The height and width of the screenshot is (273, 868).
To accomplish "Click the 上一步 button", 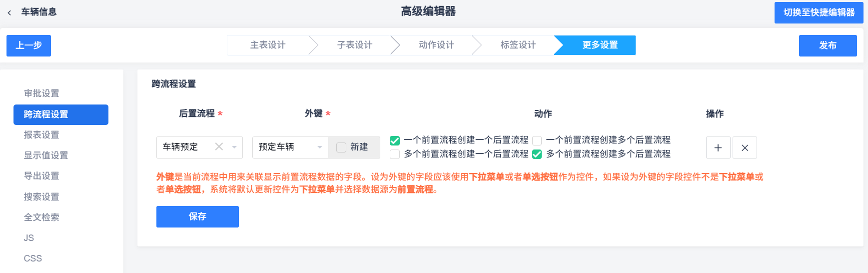I will click(x=28, y=45).
